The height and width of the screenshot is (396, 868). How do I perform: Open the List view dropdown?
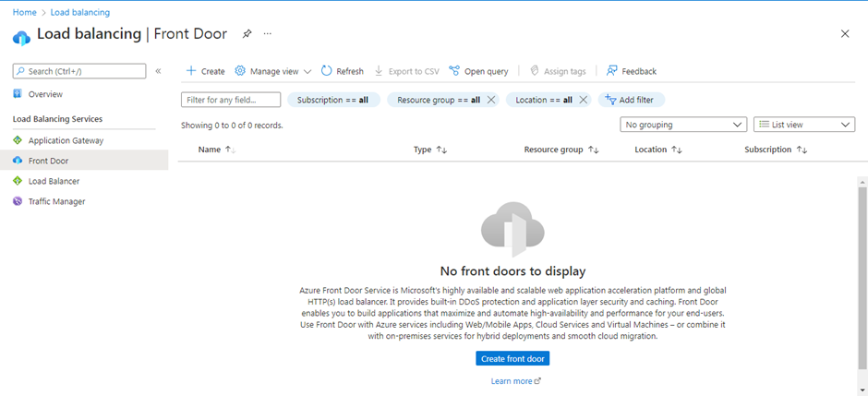point(804,125)
